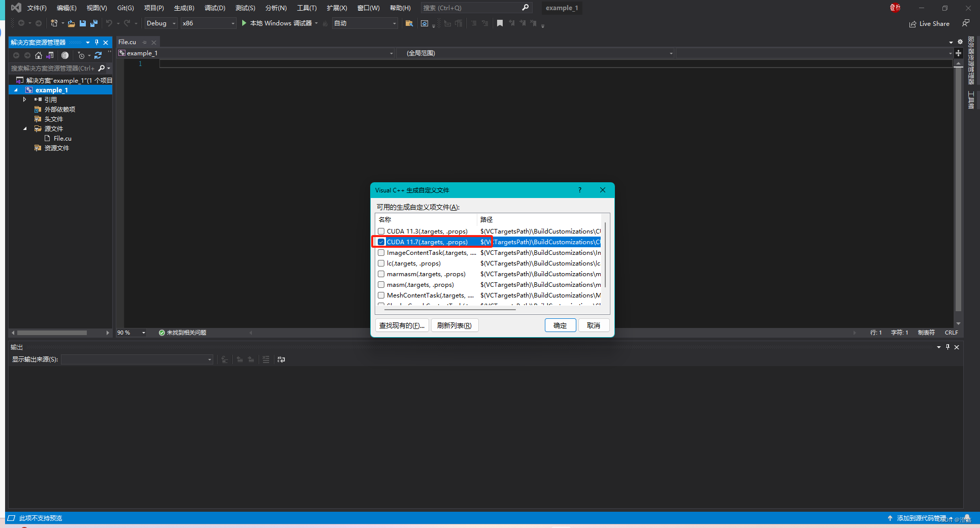Switch to the File.cu tab

click(x=127, y=42)
